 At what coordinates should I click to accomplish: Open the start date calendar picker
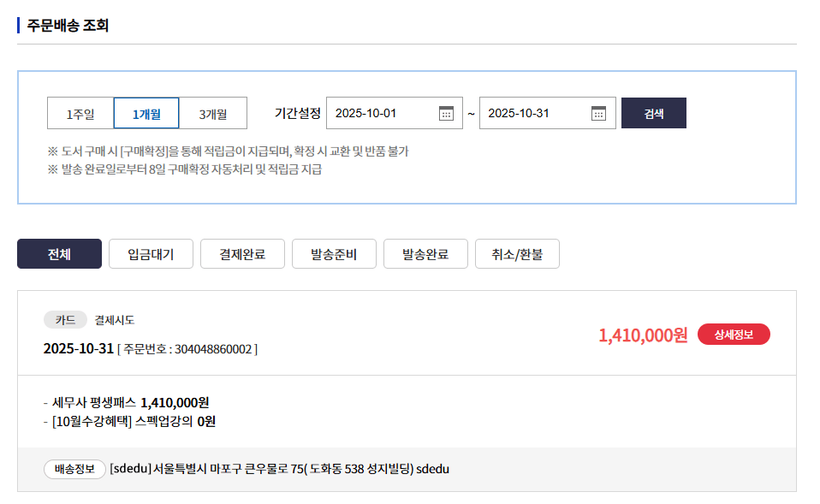coord(446,113)
